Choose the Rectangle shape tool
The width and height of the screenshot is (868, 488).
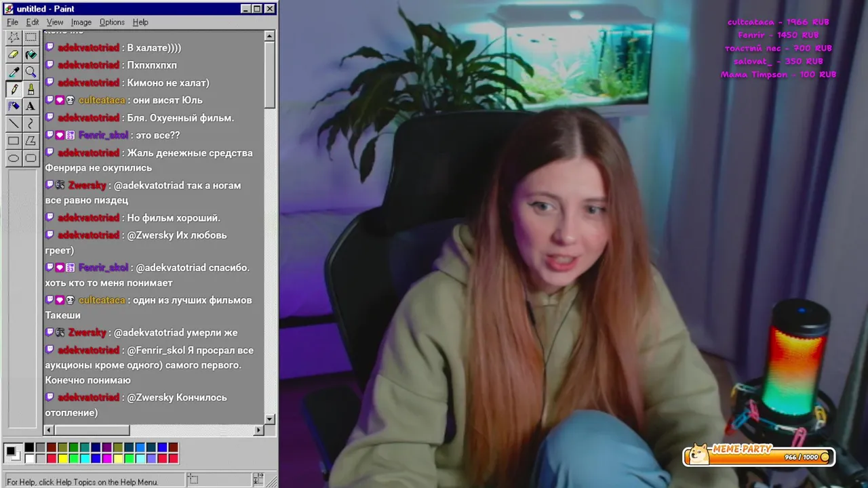coord(14,141)
